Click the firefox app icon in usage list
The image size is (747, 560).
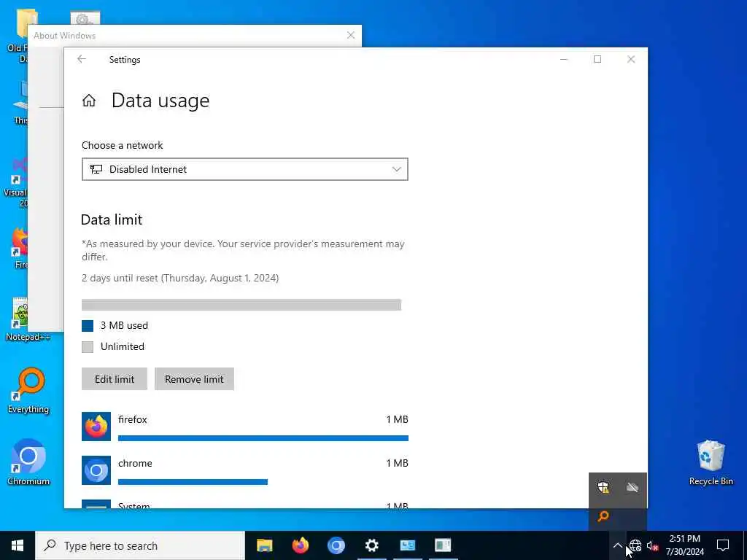point(96,426)
